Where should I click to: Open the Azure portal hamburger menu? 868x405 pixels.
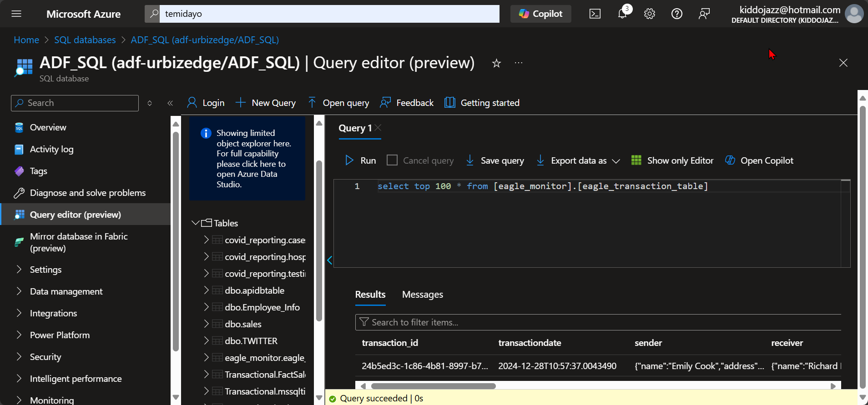click(x=16, y=14)
